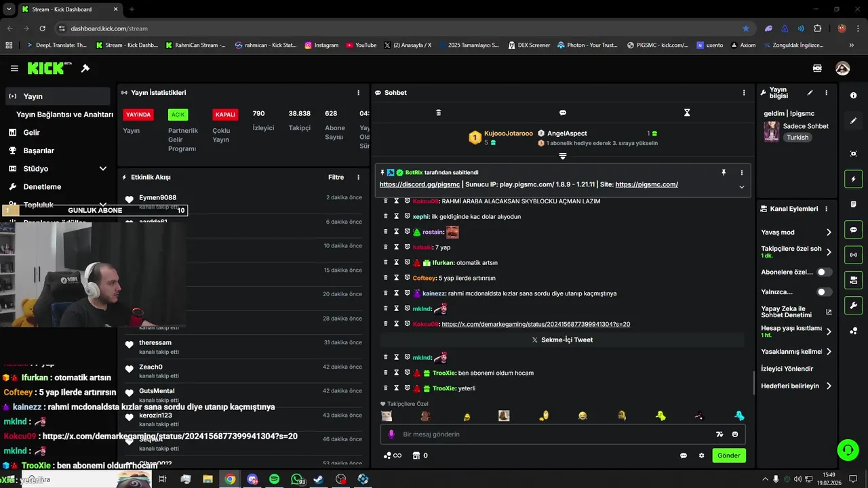Open Hesap yaşı kısıtlama settings arrow

click(829, 331)
